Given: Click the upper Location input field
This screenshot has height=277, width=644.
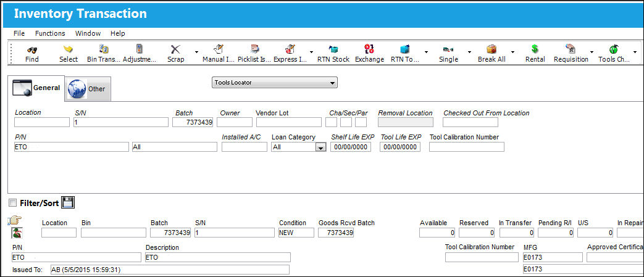Looking at the screenshot, I should (x=42, y=122).
